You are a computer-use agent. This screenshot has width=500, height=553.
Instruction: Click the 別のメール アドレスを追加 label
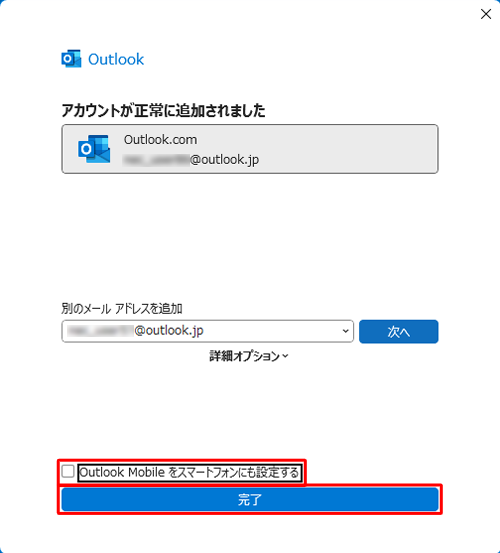click(x=122, y=309)
